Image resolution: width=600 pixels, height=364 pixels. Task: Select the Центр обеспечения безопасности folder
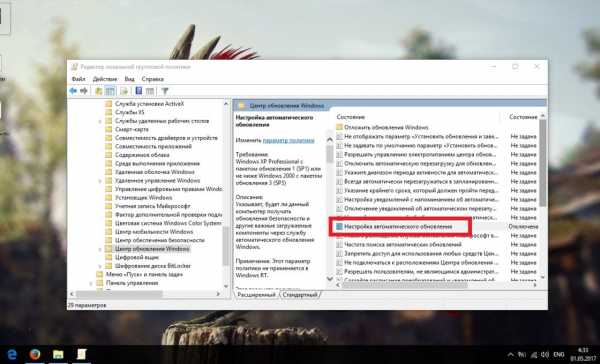click(160, 240)
